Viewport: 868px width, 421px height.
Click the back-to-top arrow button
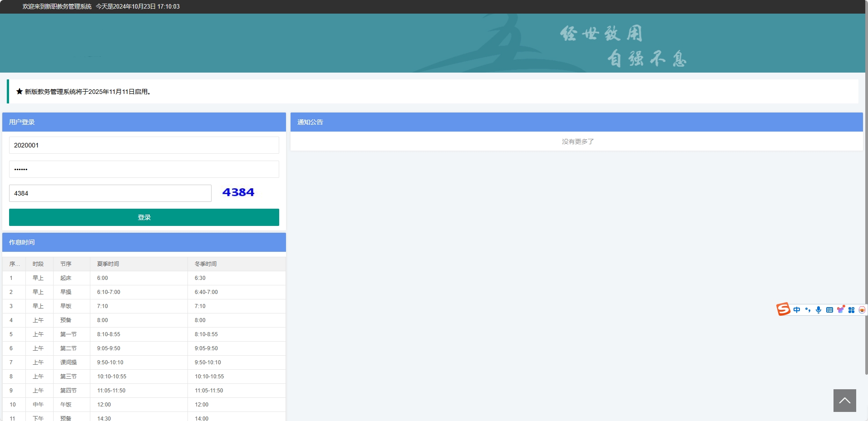(x=845, y=401)
